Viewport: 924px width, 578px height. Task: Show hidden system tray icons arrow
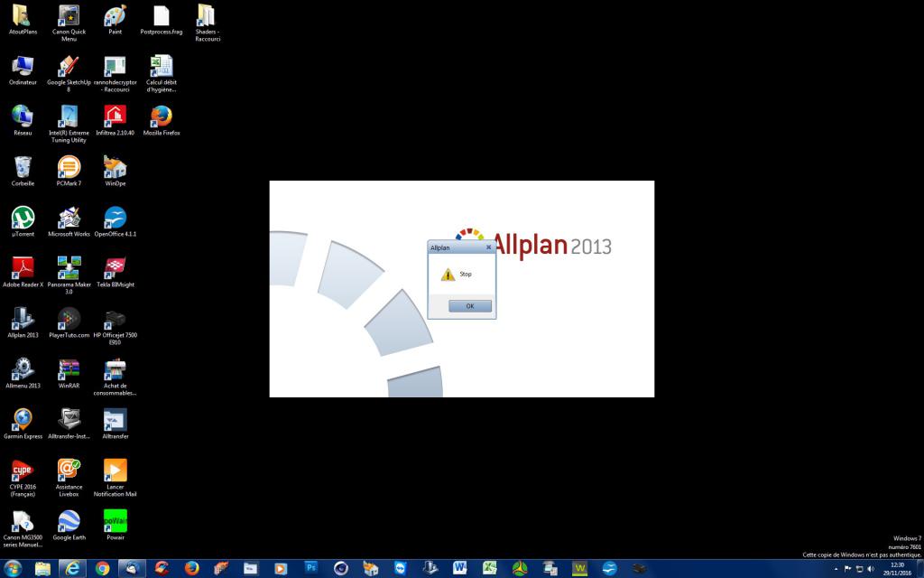[x=836, y=569]
